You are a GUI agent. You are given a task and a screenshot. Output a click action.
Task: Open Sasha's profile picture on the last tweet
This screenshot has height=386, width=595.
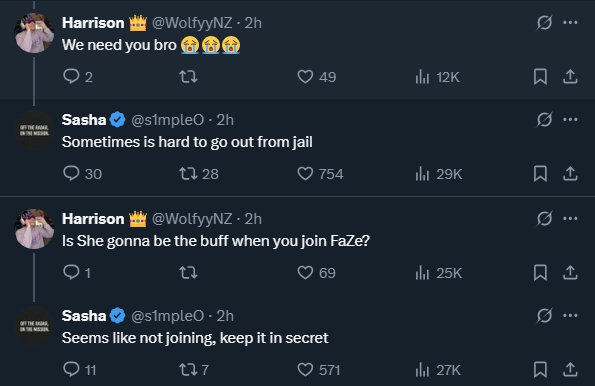(34, 326)
